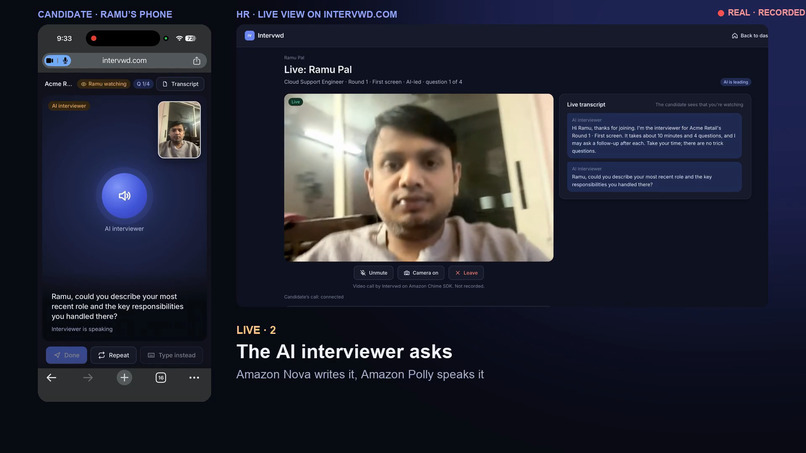
Task: Click transcript message about most recent role
Action: 654,177
